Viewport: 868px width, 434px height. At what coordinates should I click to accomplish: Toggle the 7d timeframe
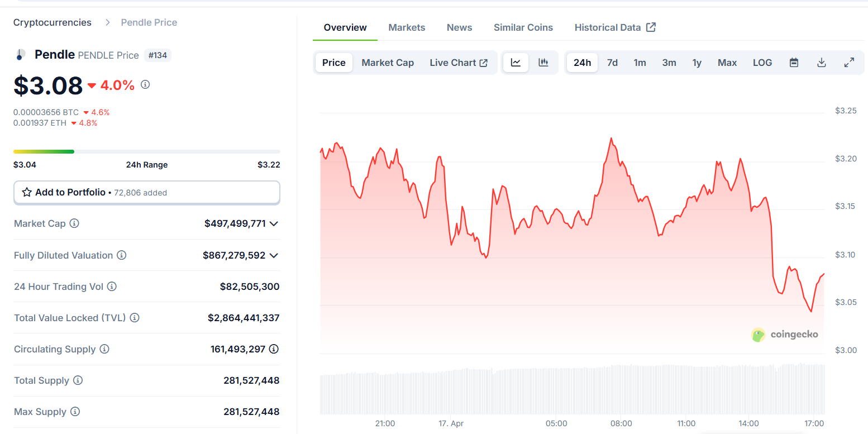pos(612,62)
